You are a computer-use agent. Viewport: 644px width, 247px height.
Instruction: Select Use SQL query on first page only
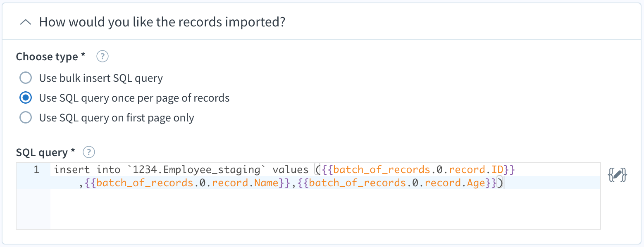(x=26, y=117)
